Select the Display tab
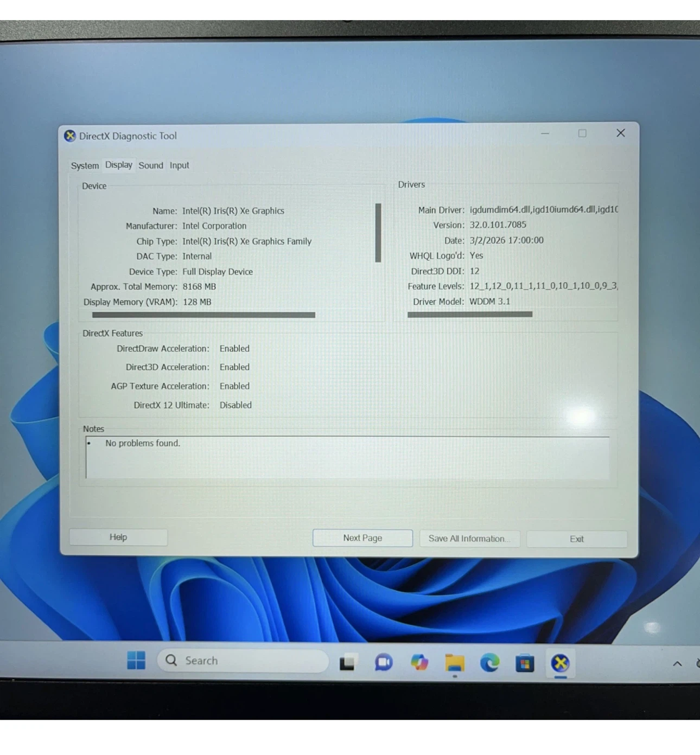This screenshot has height=755, width=700. 119,165
